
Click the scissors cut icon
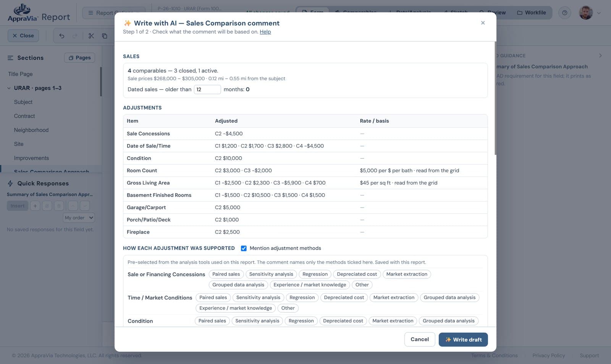coord(91,36)
